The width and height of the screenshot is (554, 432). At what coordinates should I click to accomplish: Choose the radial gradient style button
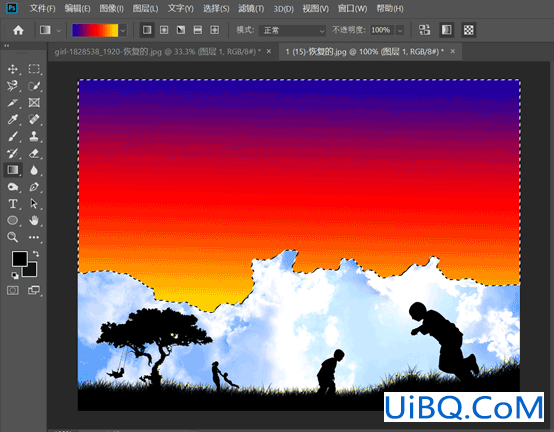164,30
